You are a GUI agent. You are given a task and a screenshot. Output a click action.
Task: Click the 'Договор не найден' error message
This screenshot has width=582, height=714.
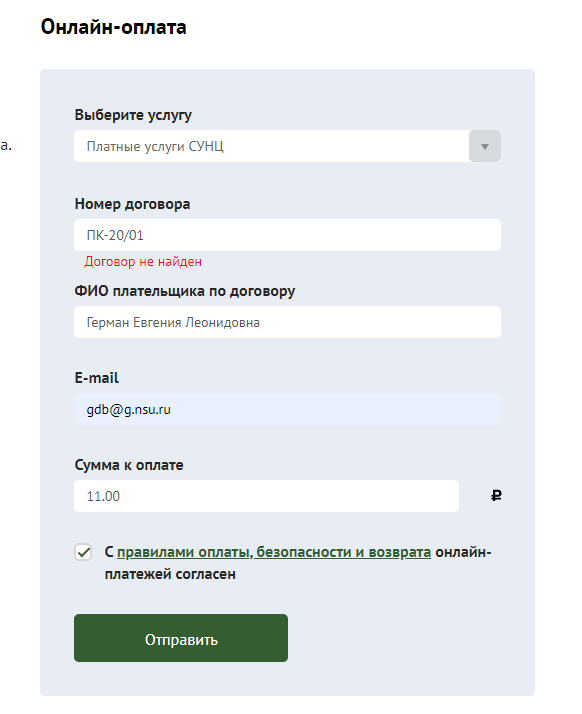[x=143, y=262]
